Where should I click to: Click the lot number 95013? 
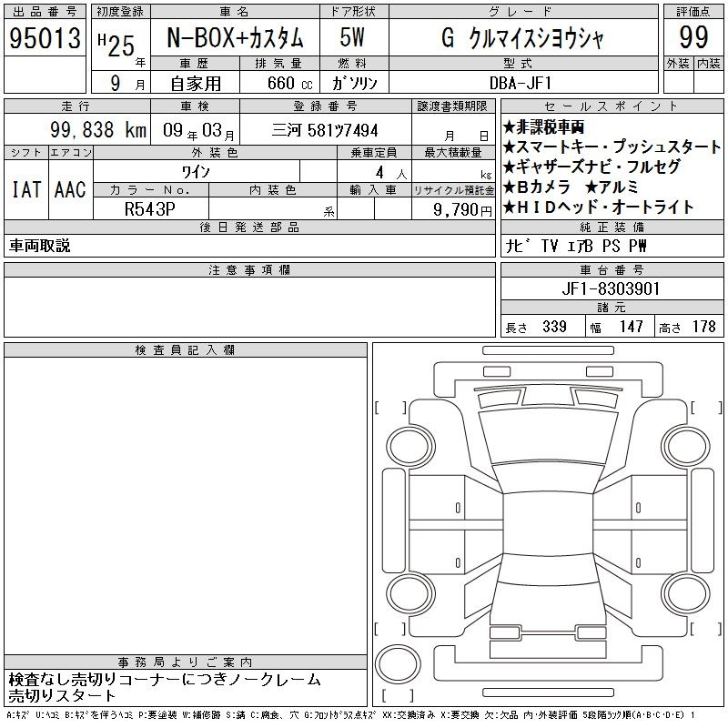45,38
